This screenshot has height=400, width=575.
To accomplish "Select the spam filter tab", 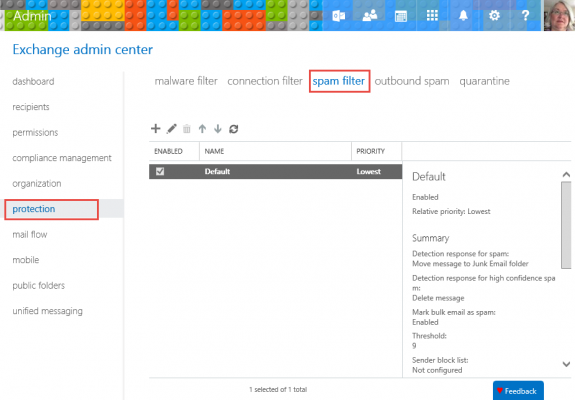I will point(339,81).
